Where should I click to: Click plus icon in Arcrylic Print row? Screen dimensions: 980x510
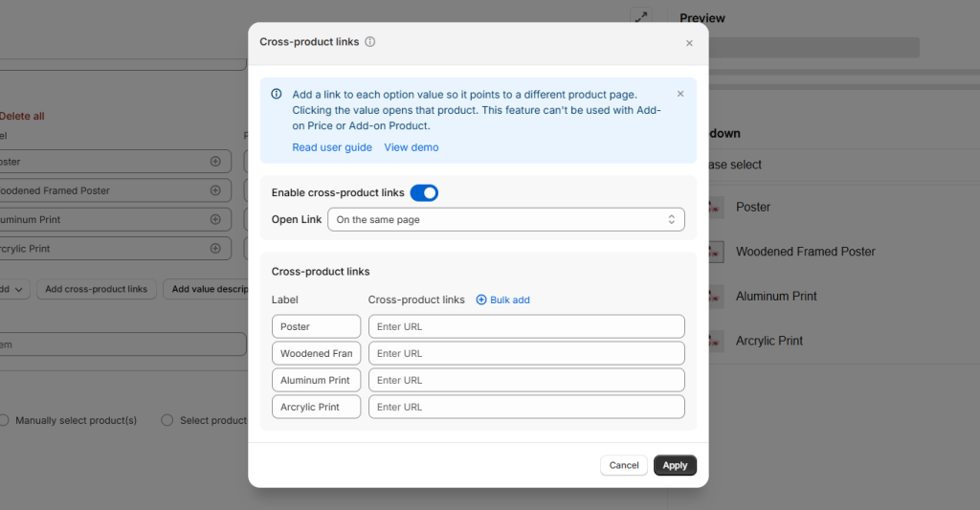(x=215, y=248)
